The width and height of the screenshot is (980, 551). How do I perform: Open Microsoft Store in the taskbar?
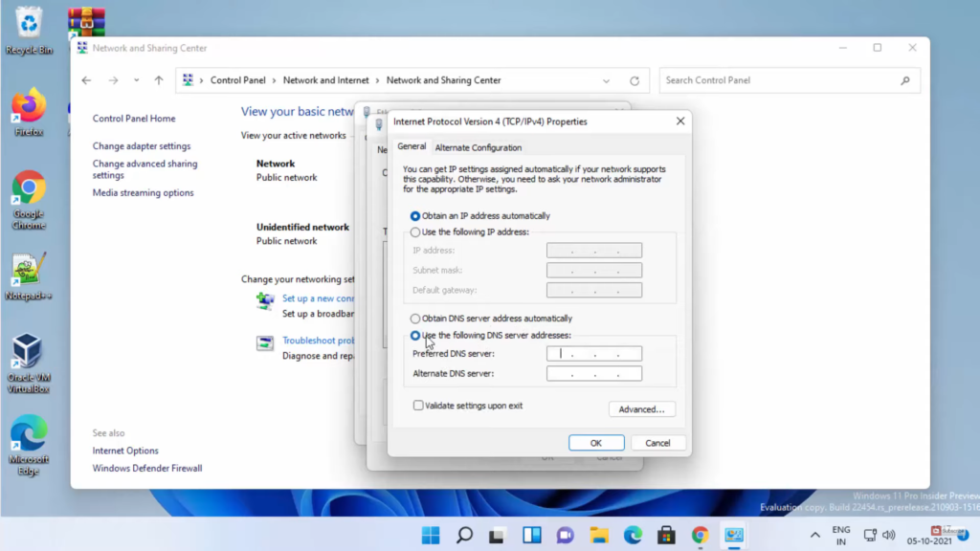666,535
